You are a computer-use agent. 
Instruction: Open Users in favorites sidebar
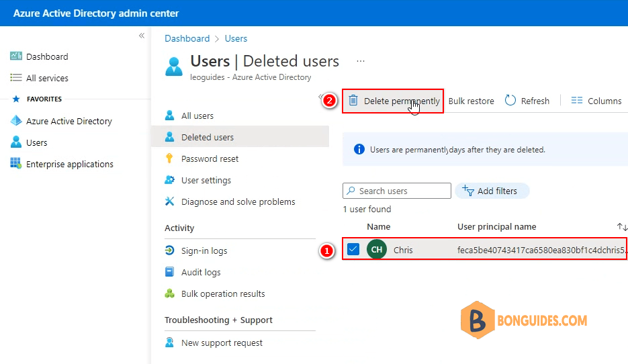pos(36,142)
